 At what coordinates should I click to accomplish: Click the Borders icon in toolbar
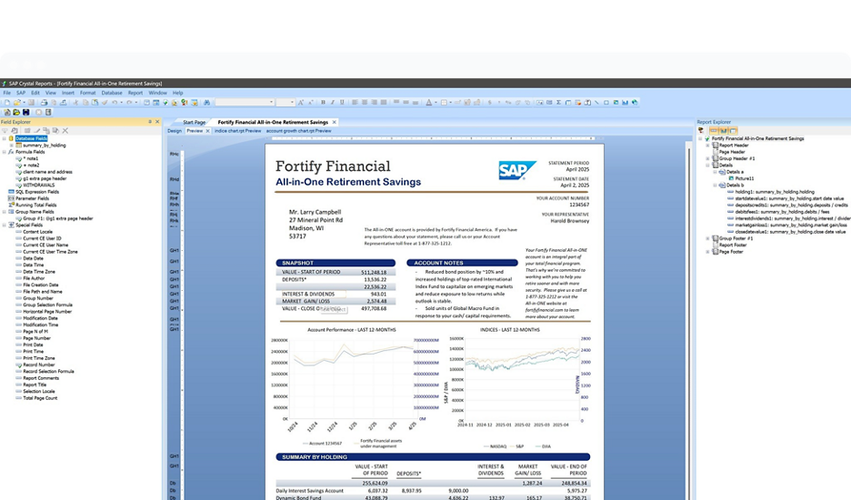[444, 102]
